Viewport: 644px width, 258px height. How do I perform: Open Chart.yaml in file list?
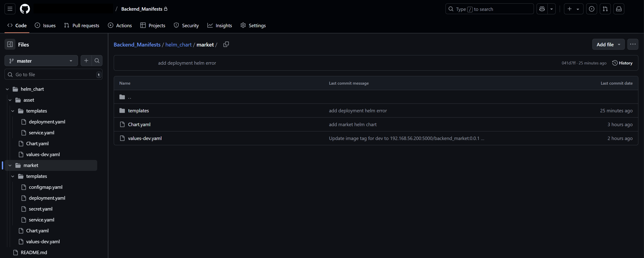(x=139, y=125)
